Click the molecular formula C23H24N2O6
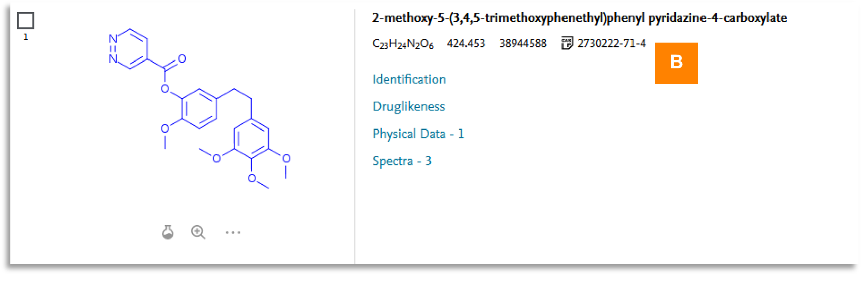Screen dimensions: 868x292 pyautogui.click(x=403, y=44)
